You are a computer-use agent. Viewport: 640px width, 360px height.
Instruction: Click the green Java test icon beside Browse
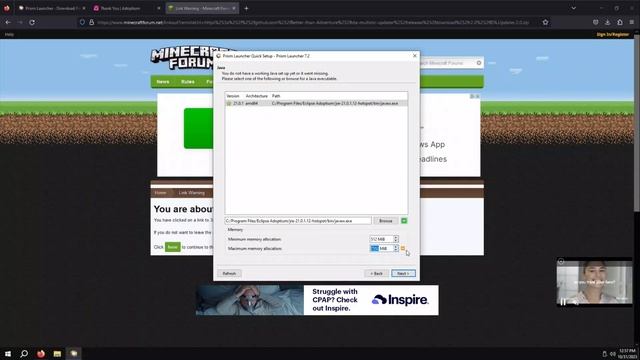tap(404, 221)
